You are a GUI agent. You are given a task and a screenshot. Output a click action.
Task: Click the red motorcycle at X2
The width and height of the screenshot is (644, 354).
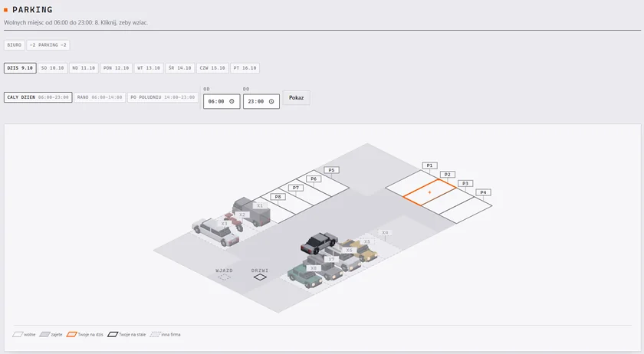[234, 221]
